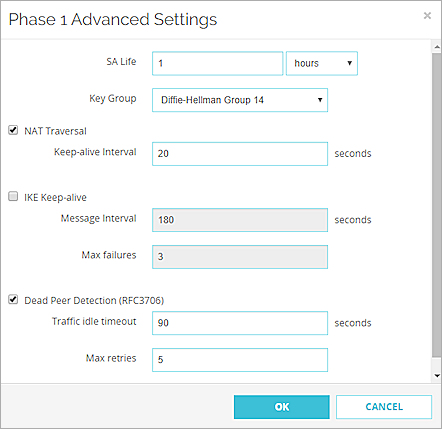Click the Phase 1 Advanced Settings title
The image size is (442, 429).
(113, 20)
